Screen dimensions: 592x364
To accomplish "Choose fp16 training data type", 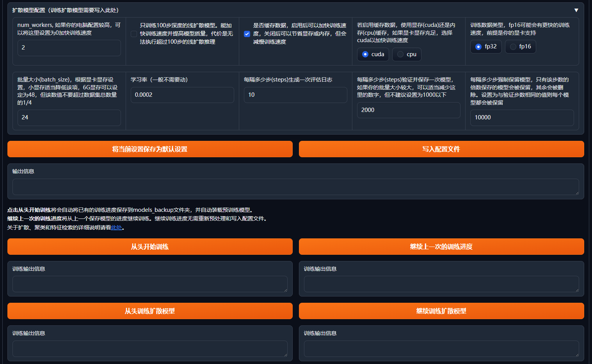I will (513, 47).
